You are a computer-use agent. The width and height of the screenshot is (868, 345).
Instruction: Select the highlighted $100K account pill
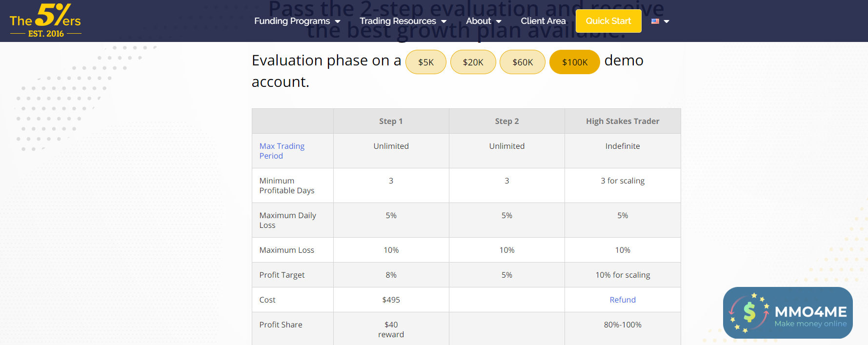(574, 62)
